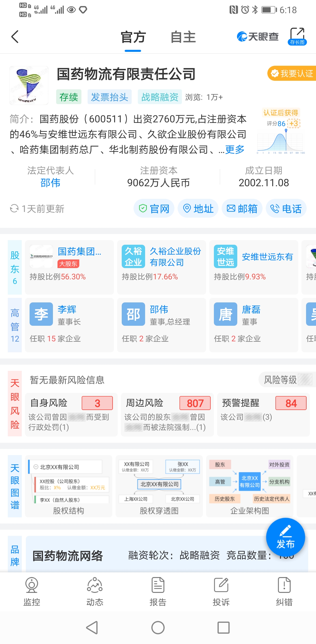Tap the 电话 phone button
Viewport: 316px width, 644px height.
coord(286,208)
